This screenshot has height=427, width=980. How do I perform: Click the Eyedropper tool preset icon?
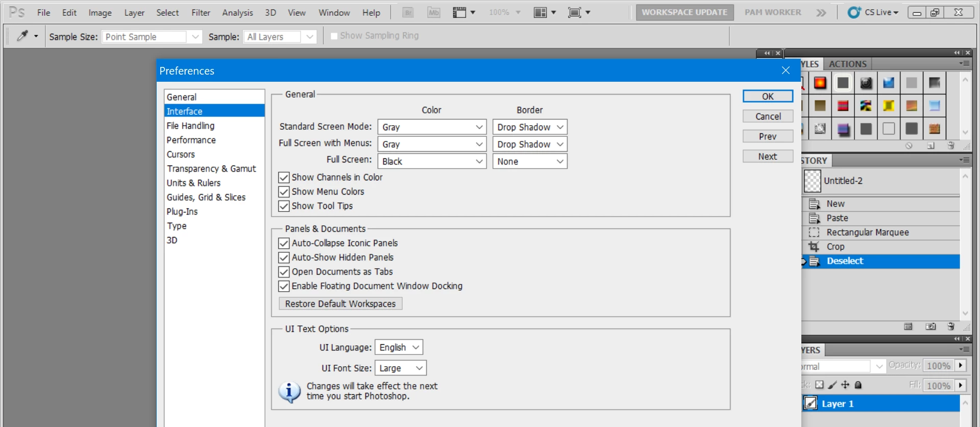[22, 36]
